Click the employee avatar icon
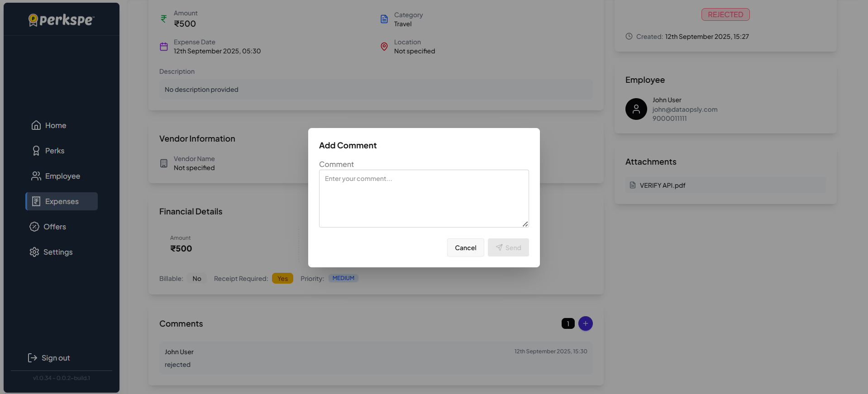868x394 pixels. tap(636, 109)
